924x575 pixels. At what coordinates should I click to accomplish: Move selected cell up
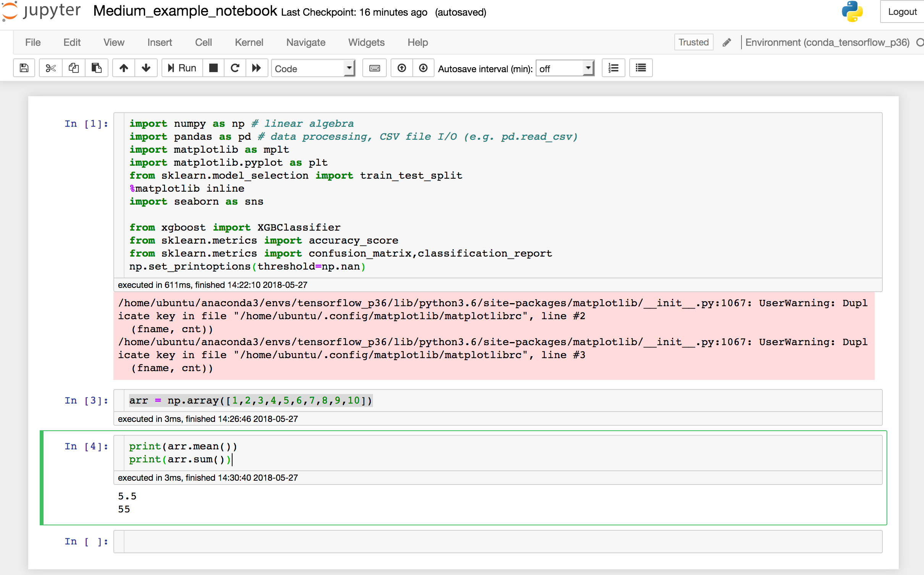[123, 68]
